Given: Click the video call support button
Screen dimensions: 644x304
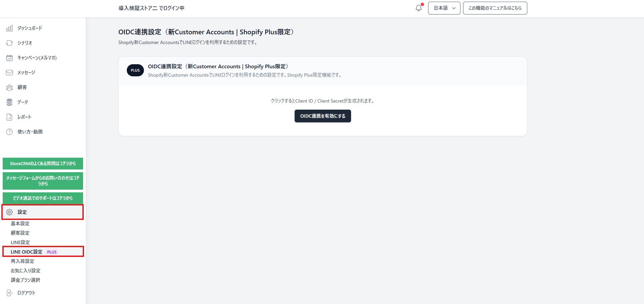Looking at the screenshot, I should click(43, 198).
